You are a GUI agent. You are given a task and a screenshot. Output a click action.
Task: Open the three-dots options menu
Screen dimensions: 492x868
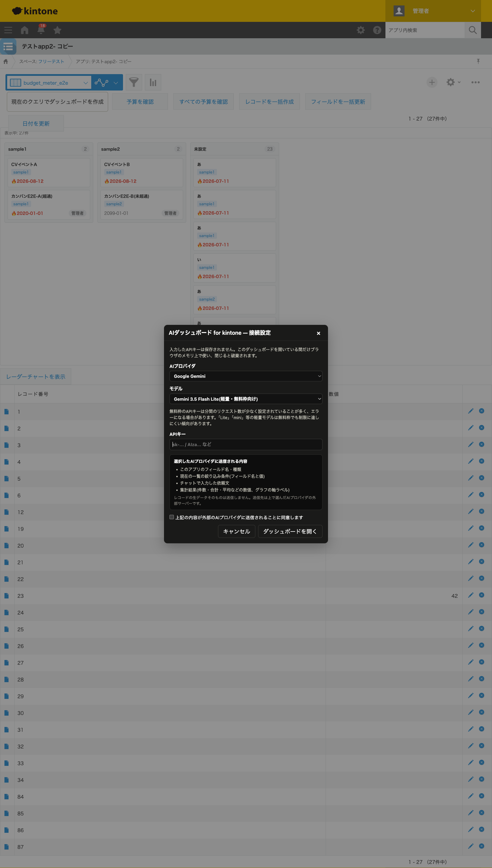click(x=476, y=82)
